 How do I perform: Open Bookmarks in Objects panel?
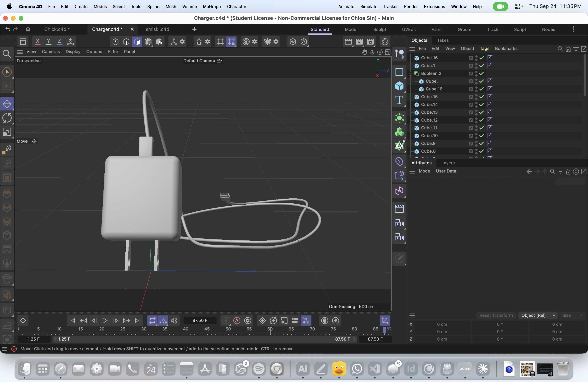(506, 49)
